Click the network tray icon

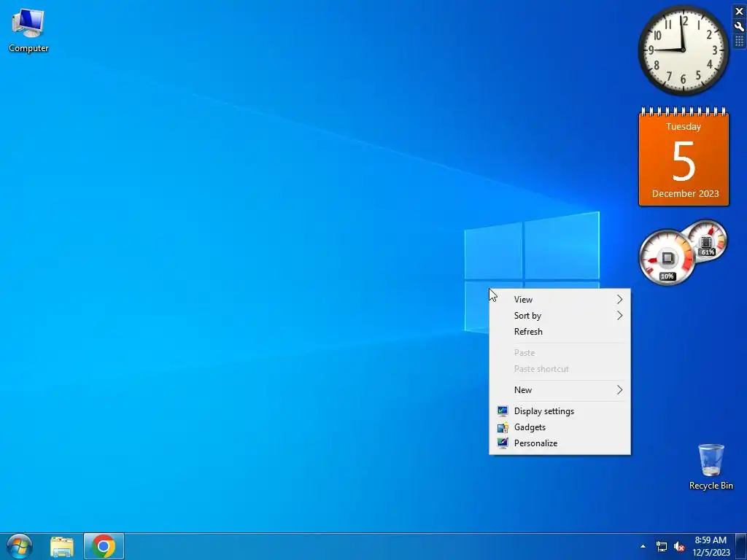(x=661, y=547)
